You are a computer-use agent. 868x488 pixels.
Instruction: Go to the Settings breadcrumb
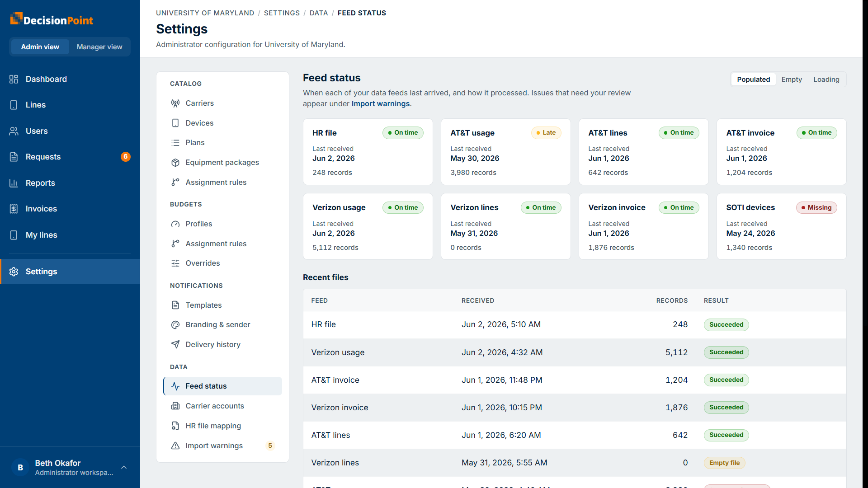[x=282, y=13]
